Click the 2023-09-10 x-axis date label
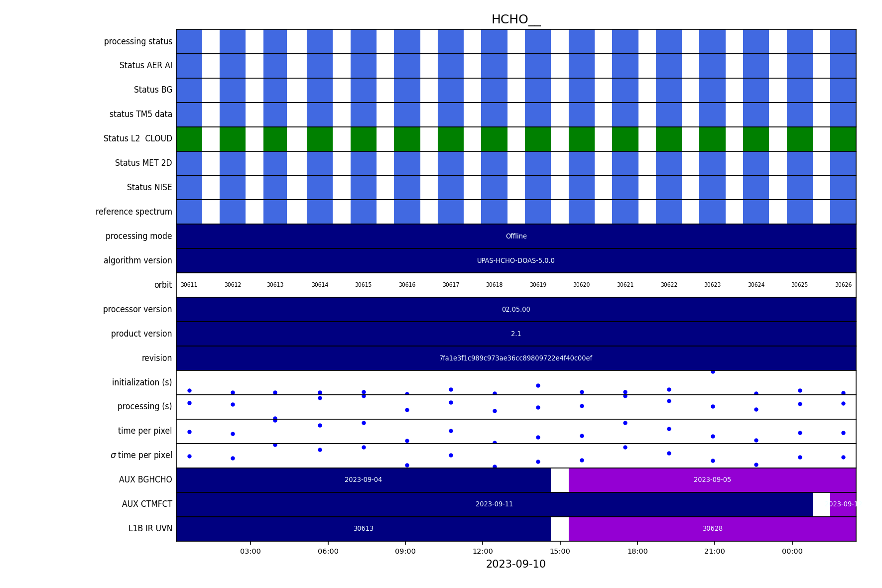Viewport: 882px width, 588px height. [x=515, y=564]
